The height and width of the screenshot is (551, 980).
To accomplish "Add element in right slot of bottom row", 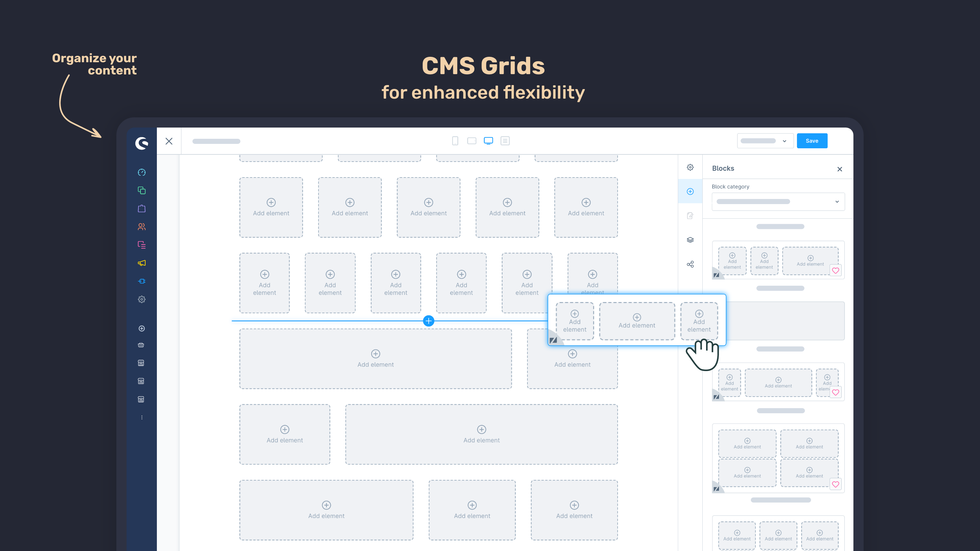I will pos(574,510).
